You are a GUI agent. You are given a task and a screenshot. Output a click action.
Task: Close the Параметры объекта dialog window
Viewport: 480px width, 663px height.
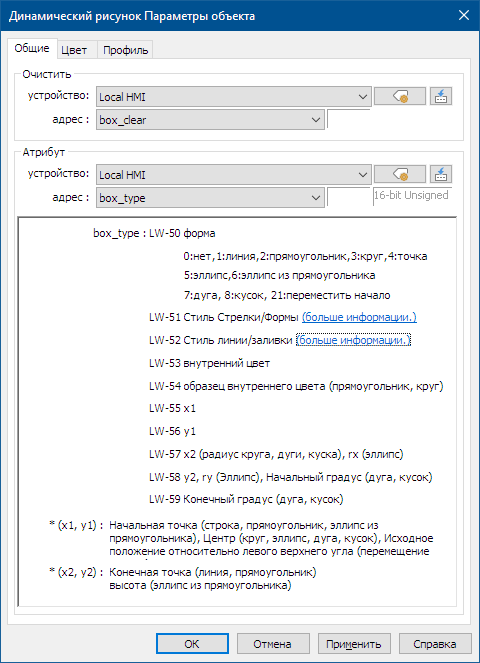[x=464, y=16]
